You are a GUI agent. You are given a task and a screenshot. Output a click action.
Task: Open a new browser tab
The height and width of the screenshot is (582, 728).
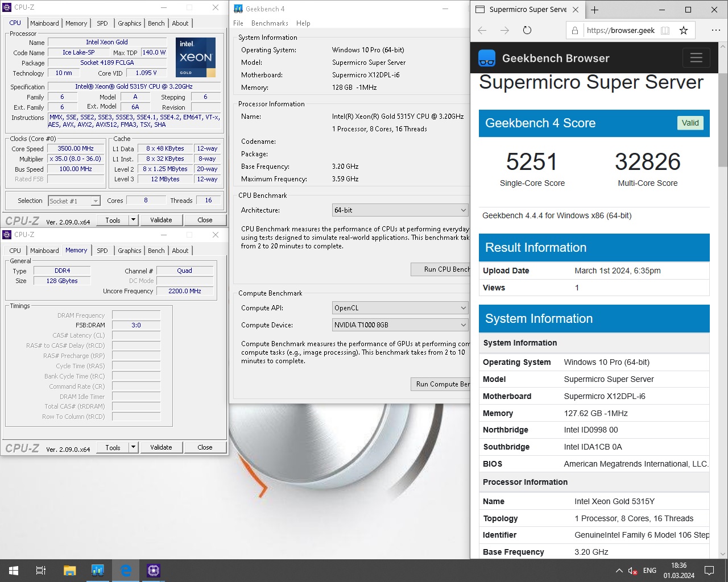pos(595,10)
